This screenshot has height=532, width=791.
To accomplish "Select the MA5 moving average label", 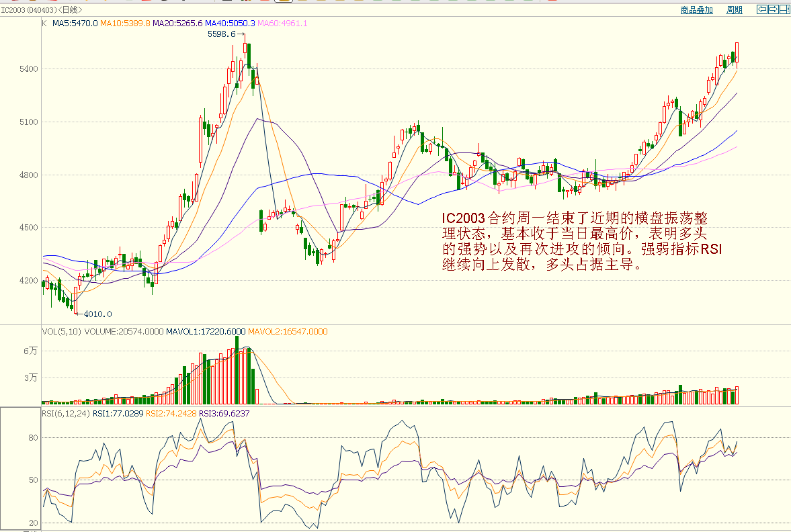I will pyautogui.click(x=75, y=24).
